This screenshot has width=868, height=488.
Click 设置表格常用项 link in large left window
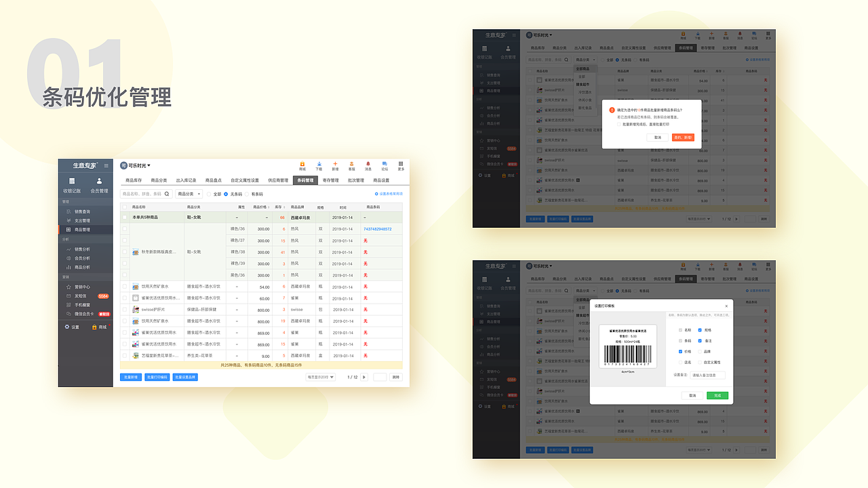pos(388,194)
